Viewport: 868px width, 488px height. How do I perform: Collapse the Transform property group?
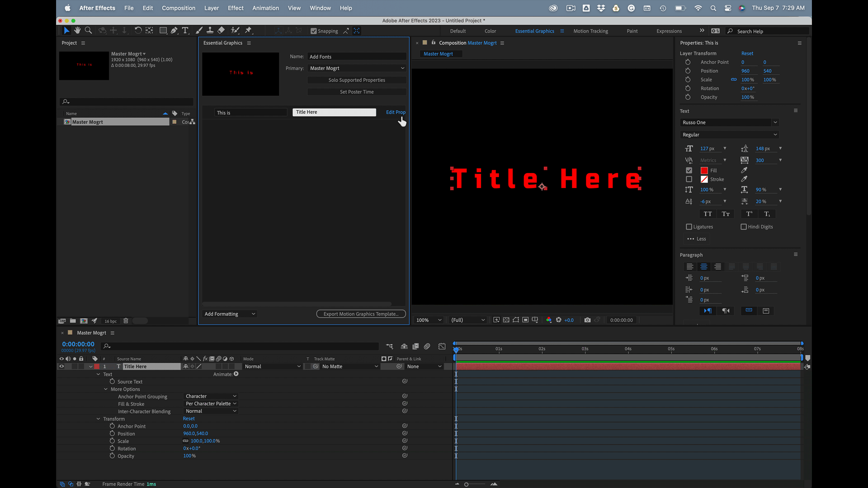point(98,419)
